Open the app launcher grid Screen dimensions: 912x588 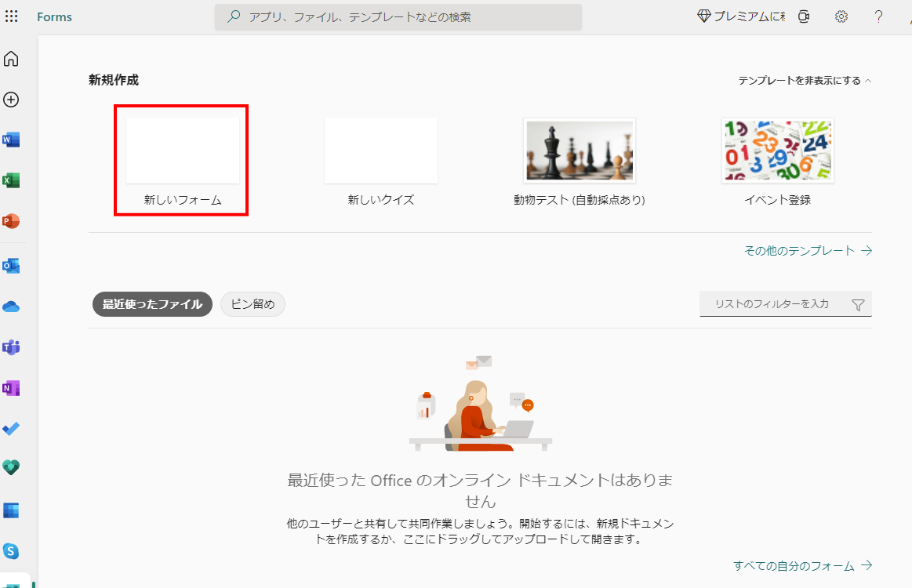[11, 16]
